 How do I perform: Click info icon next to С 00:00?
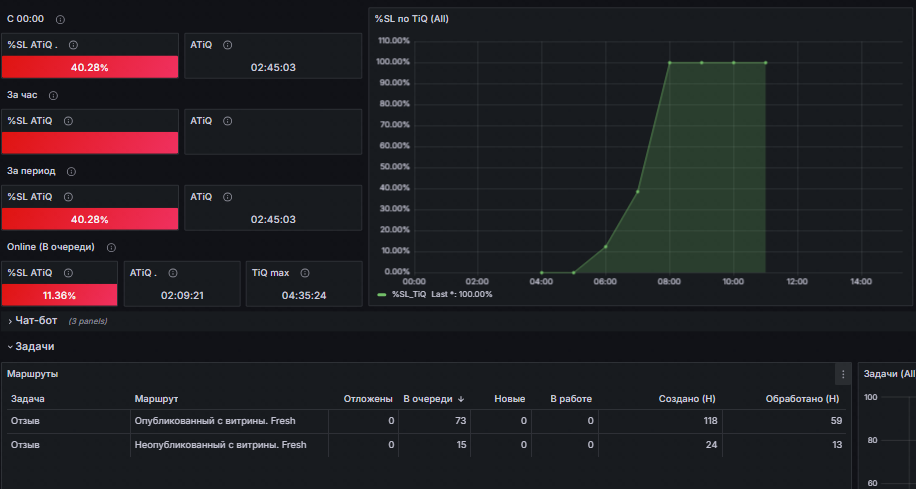60,19
